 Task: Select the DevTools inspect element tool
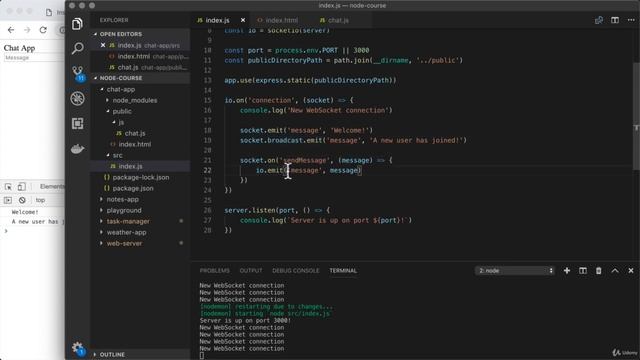pyautogui.click(x=8, y=187)
